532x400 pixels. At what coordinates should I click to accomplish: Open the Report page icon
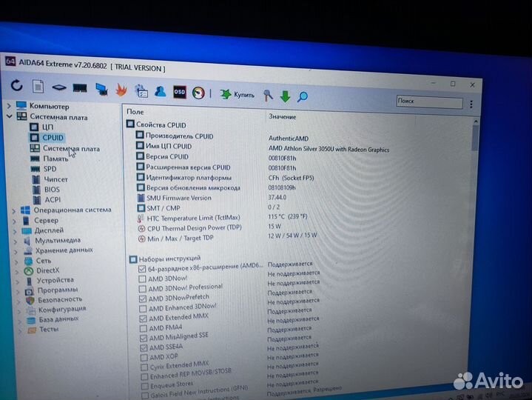click(x=38, y=86)
